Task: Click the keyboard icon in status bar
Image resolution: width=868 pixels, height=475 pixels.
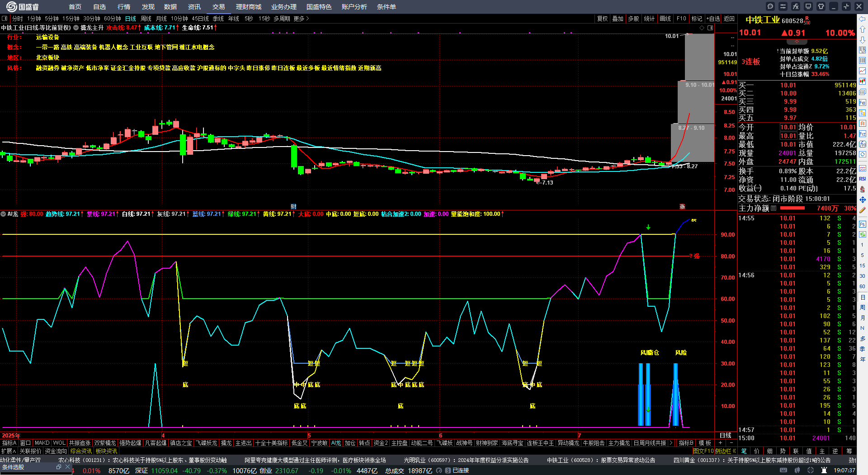Action: tap(783, 470)
